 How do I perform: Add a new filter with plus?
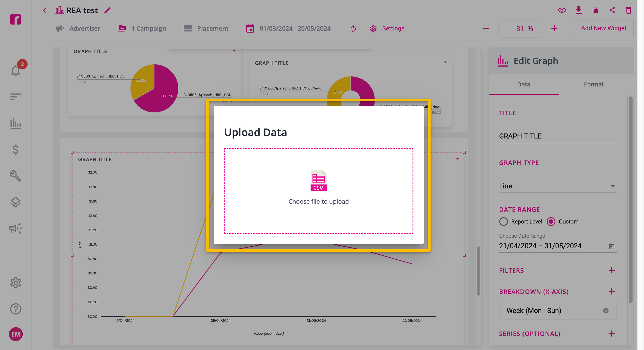click(612, 271)
